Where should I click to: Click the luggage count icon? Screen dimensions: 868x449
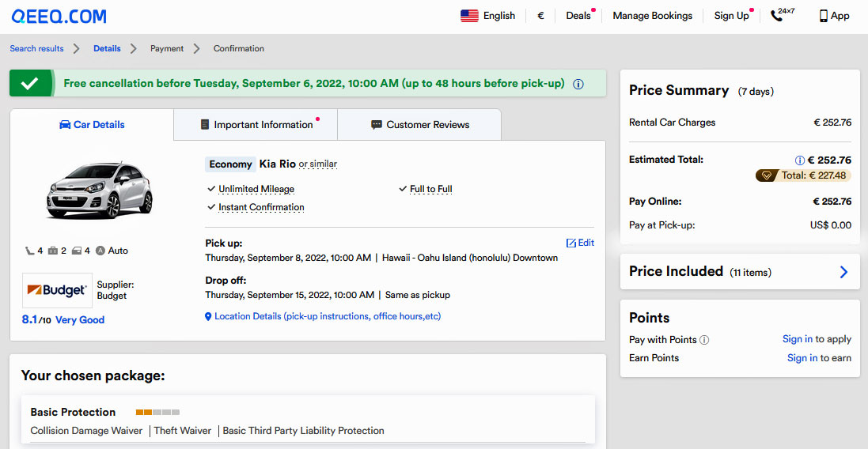tap(52, 251)
